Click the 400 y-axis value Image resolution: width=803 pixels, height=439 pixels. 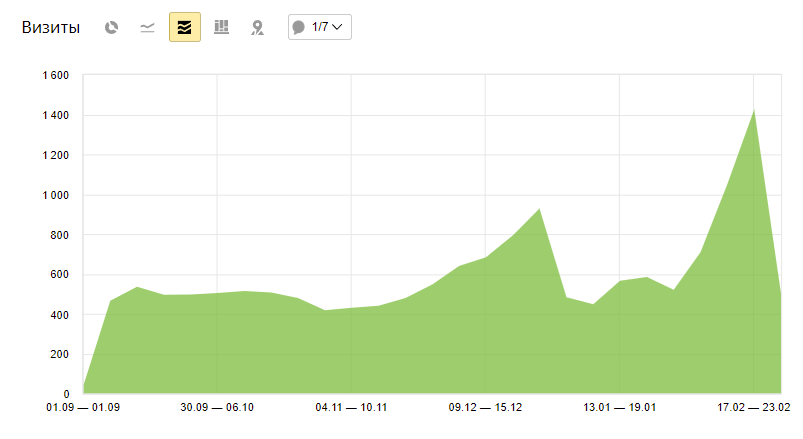59,315
